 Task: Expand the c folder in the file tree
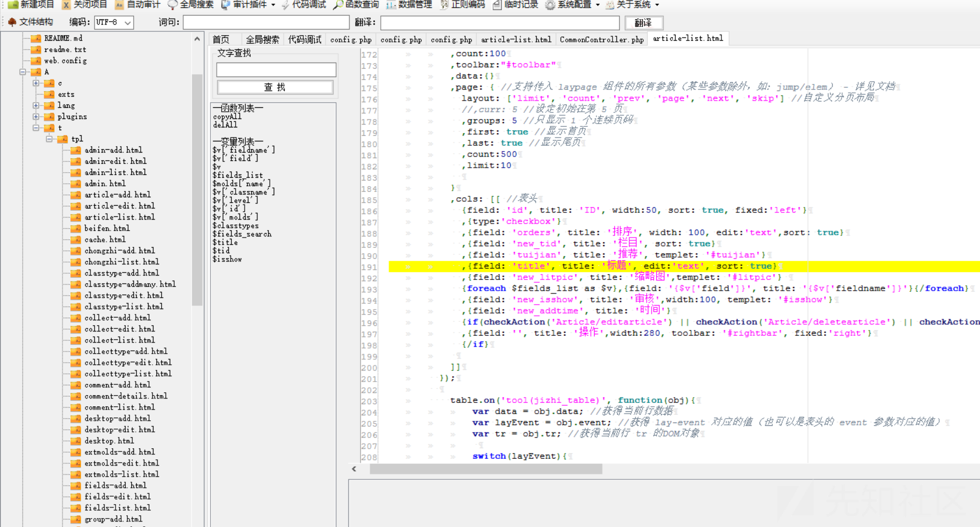point(36,83)
